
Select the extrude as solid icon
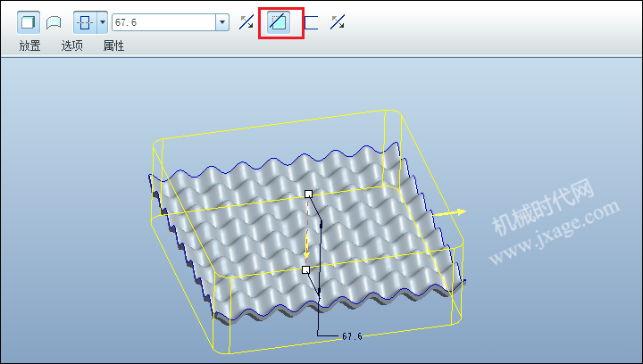click(29, 22)
